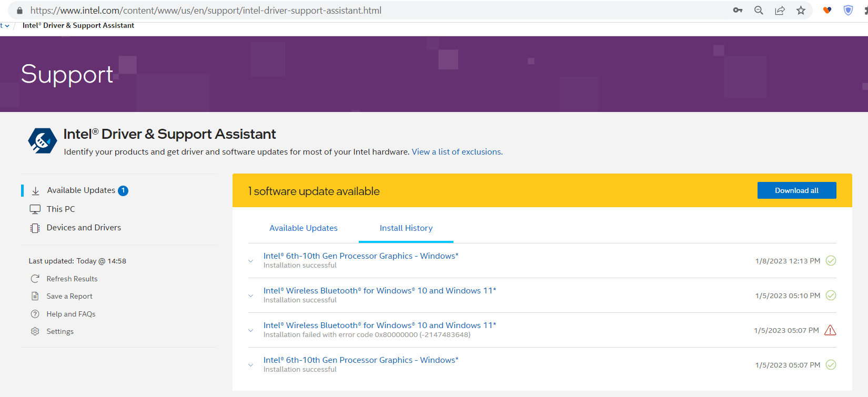Click the Intel Driver & Support Assistant breadcrumb link

click(x=78, y=26)
